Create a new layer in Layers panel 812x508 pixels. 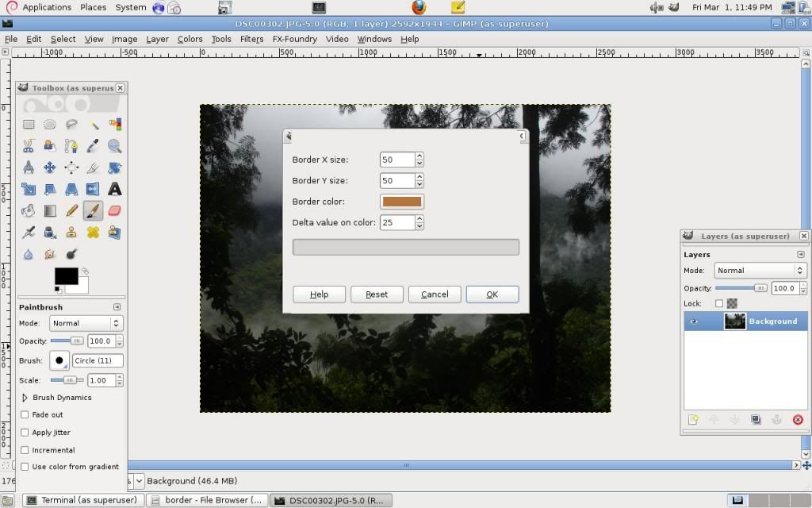693,420
